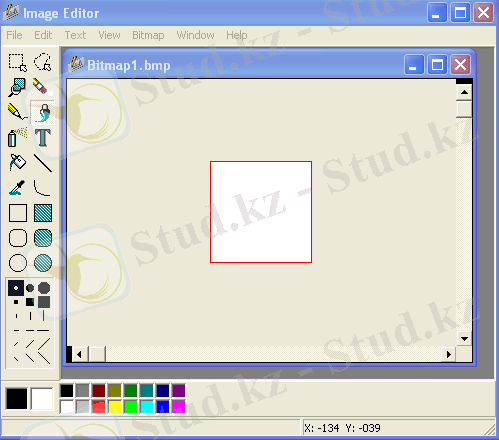Screen dimensions: 499x440
Task: Select the yellow pencil tool
Action: pos(17,112)
